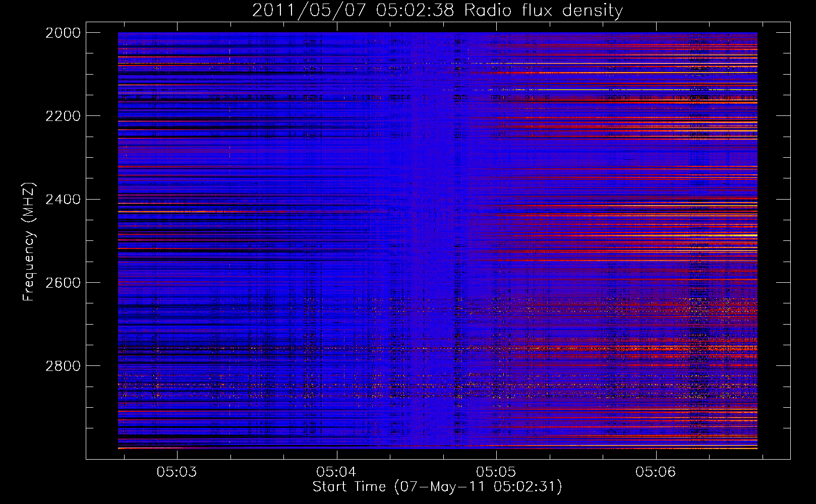This screenshot has width=816, height=504.
Task: Click the 2400 frequency tick label
Action: click(63, 200)
